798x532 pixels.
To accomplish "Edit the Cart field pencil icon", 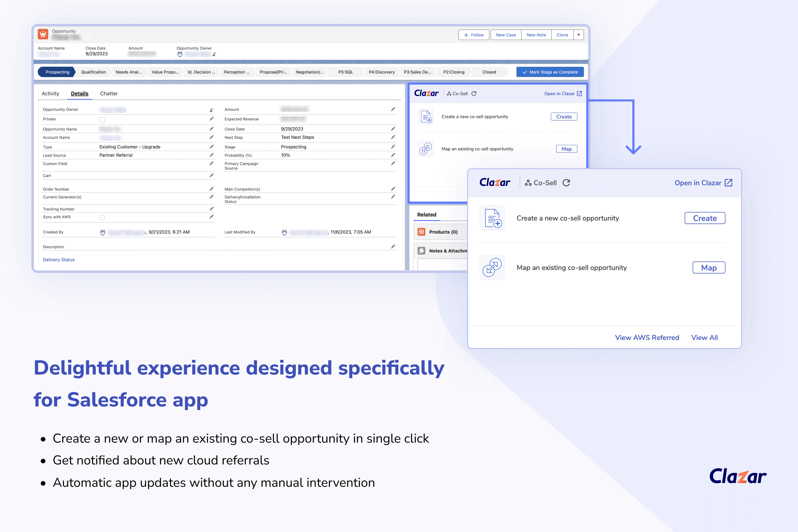I will coord(211,175).
